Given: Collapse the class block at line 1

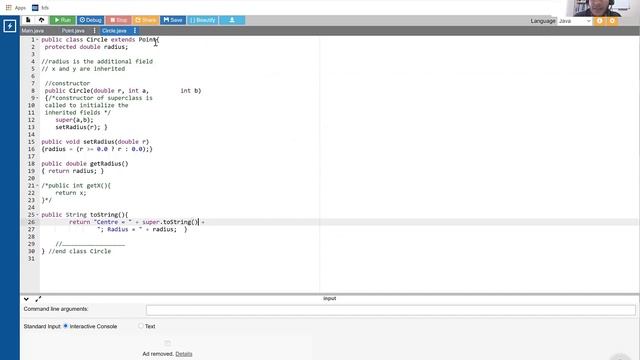Looking at the screenshot, I should (x=38, y=40).
